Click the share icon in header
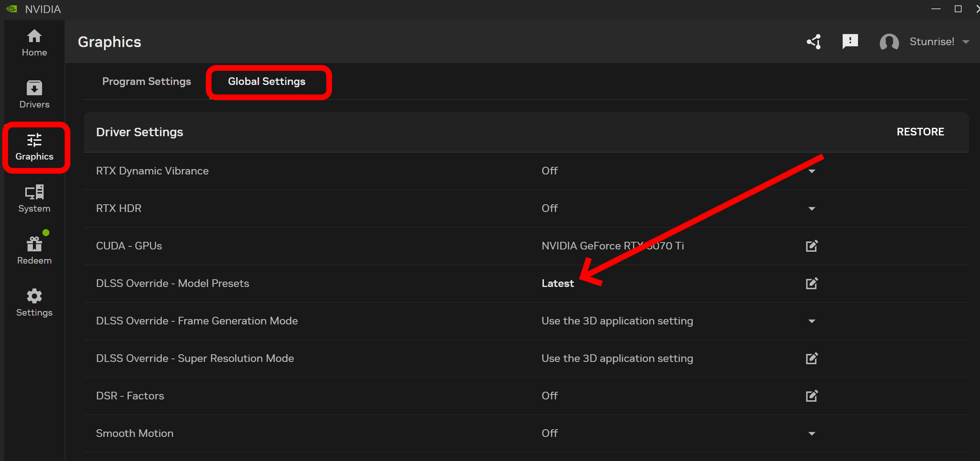The image size is (980, 461). coord(814,42)
